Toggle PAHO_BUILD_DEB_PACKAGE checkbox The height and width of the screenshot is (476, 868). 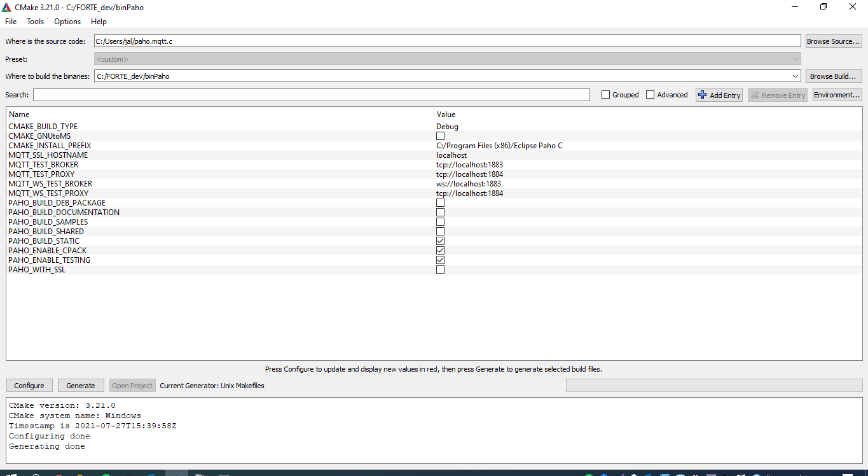click(x=440, y=203)
